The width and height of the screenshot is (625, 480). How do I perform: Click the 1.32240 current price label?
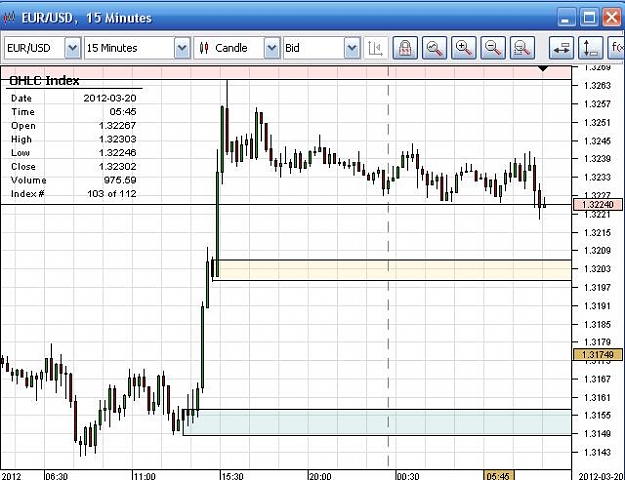tap(597, 205)
